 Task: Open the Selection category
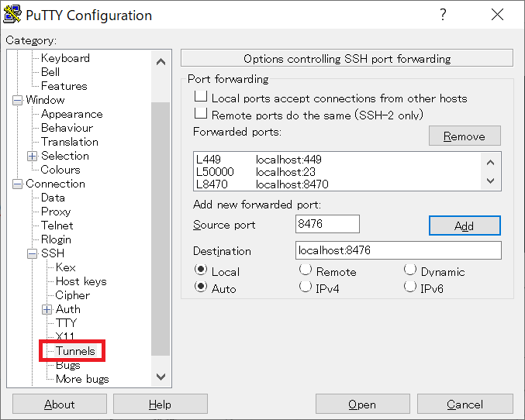coord(65,156)
